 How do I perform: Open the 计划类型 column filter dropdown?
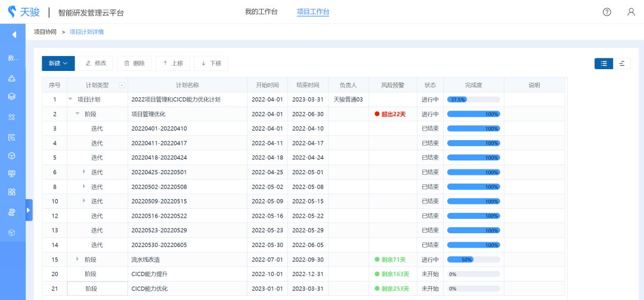[122, 85]
